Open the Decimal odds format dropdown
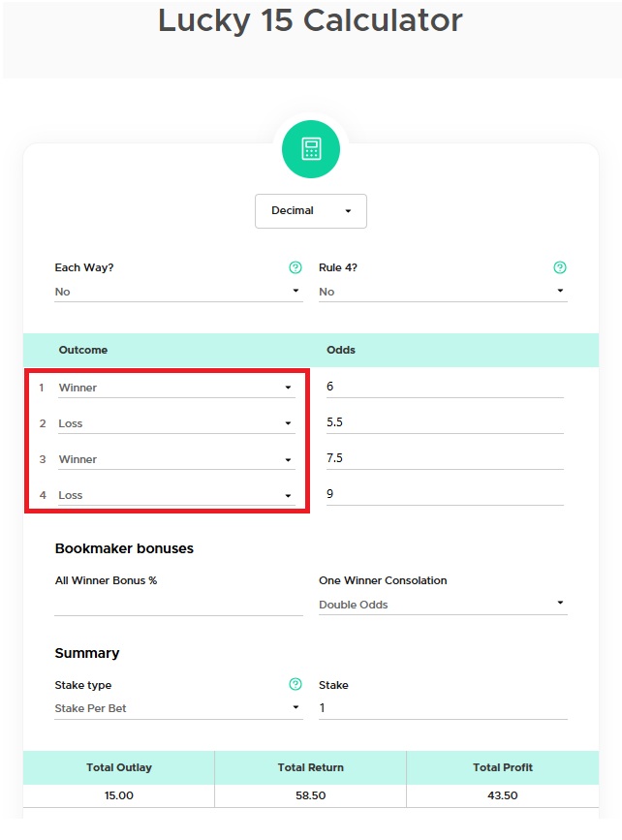This screenshot has width=622, height=840. 310,211
